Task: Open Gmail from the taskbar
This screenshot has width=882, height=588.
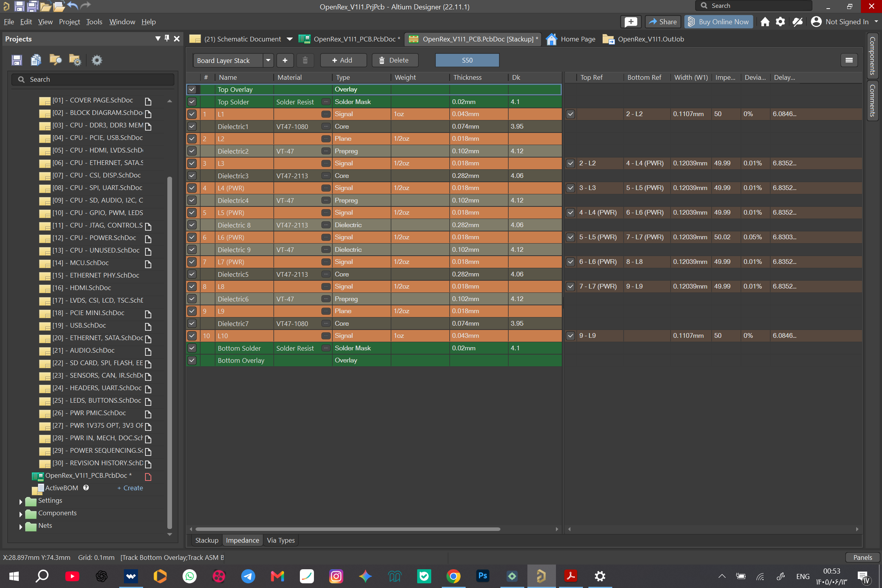Action: point(278,576)
